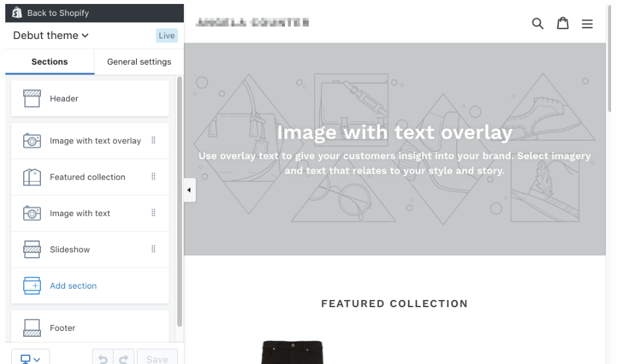This screenshot has height=364, width=619.
Task: Open the Featured collection section
Action: point(90,177)
